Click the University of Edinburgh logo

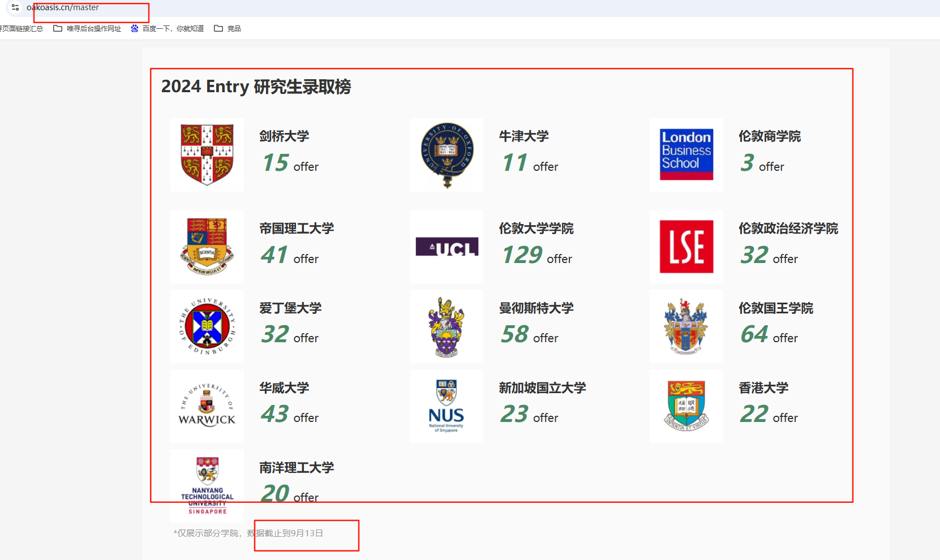(207, 326)
